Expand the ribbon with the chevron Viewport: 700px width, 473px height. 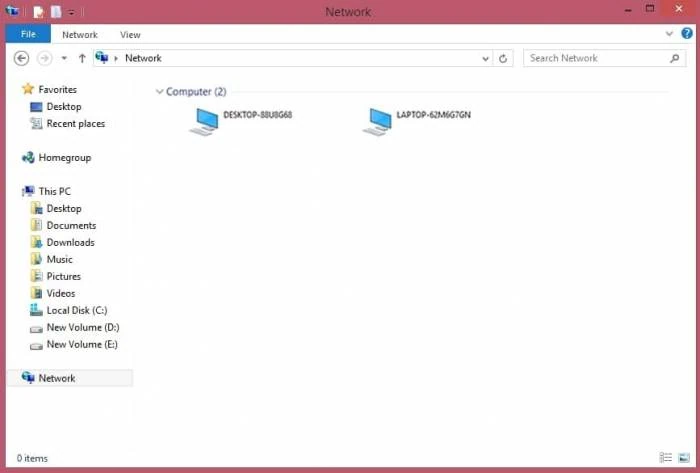click(669, 33)
